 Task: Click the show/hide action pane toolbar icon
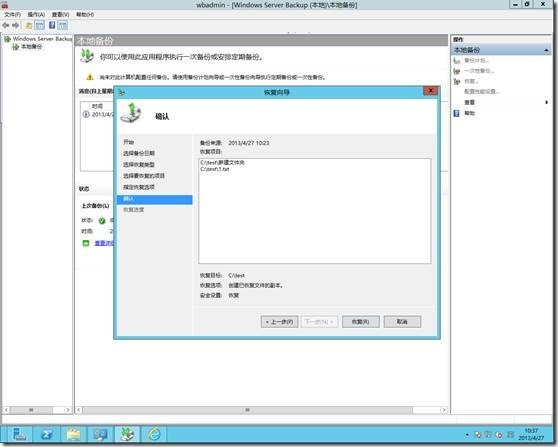(x=62, y=25)
